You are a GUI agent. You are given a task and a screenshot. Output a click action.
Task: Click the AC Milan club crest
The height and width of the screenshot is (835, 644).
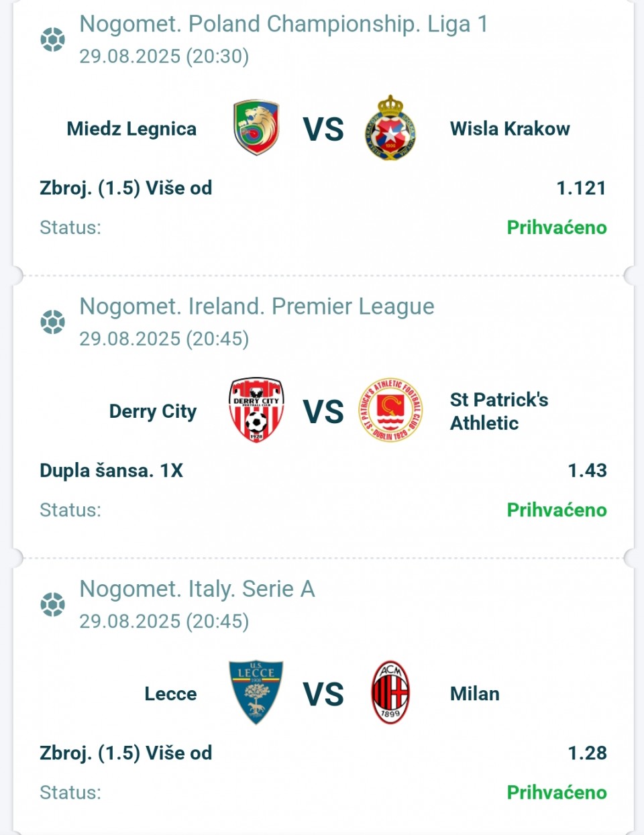(x=390, y=692)
